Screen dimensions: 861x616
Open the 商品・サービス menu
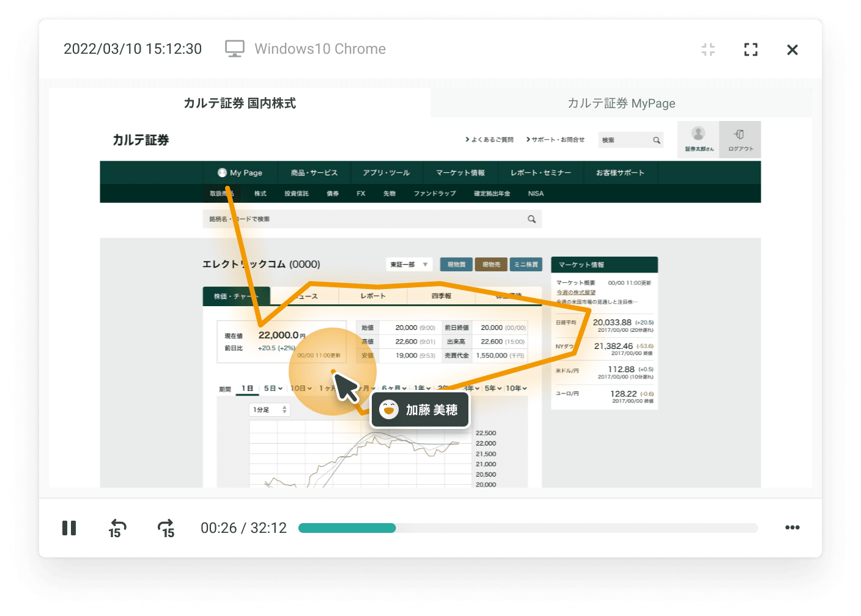point(314,173)
